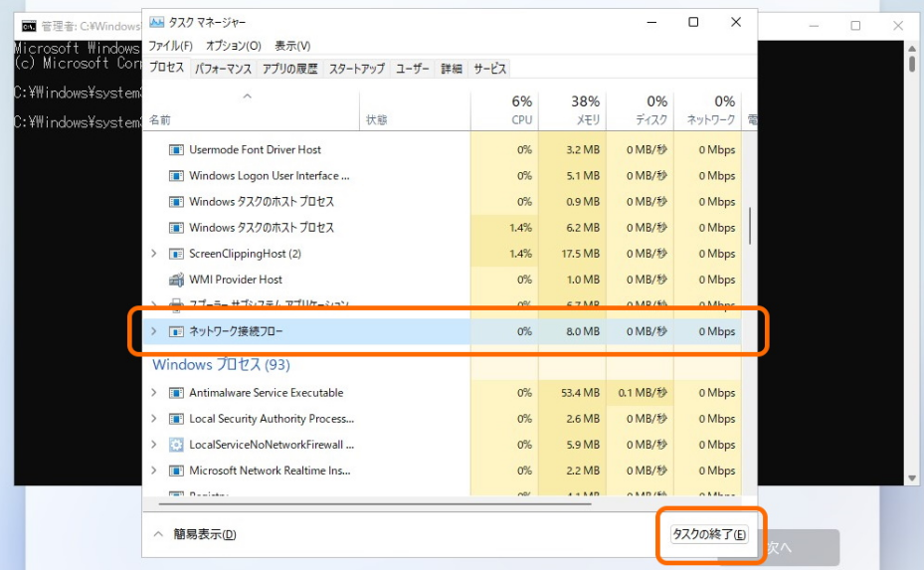
Task: Select the Windows タスクのホスト プロセス row at 6.2 MB
Action: (442, 228)
